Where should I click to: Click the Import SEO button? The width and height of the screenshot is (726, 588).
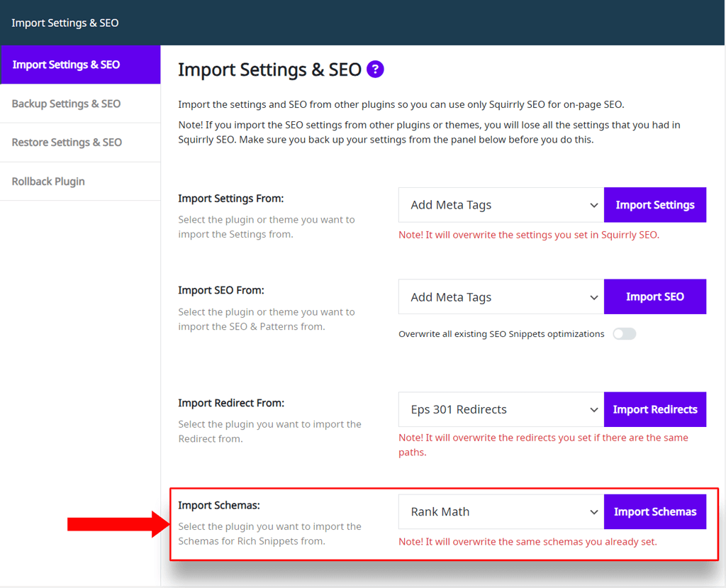[x=655, y=296]
